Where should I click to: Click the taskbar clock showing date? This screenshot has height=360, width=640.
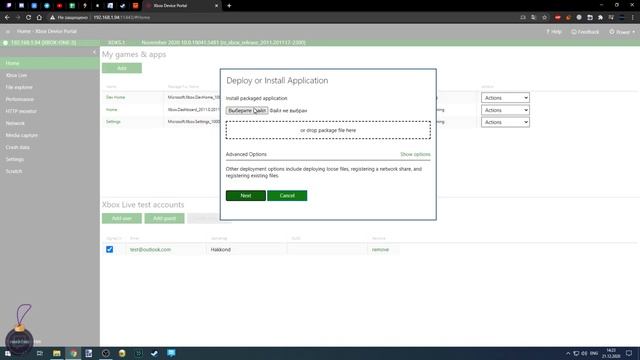coord(611,353)
